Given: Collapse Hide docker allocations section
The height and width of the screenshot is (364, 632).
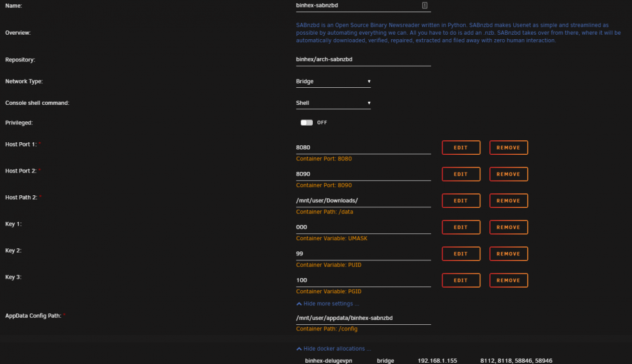Looking at the screenshot, I should click(x=333, y=349).
